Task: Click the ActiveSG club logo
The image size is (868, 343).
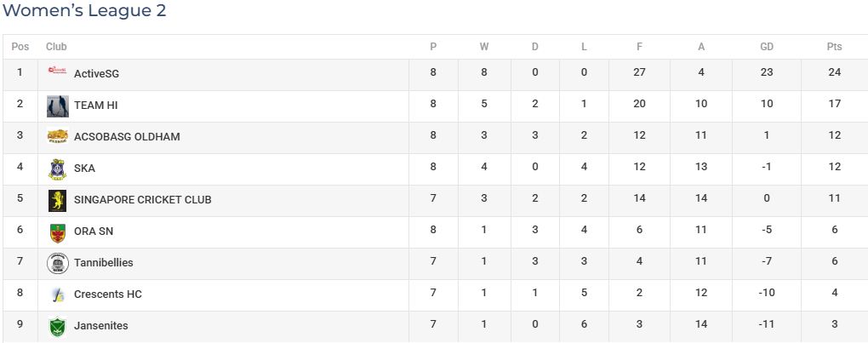Action: point(58,71)
